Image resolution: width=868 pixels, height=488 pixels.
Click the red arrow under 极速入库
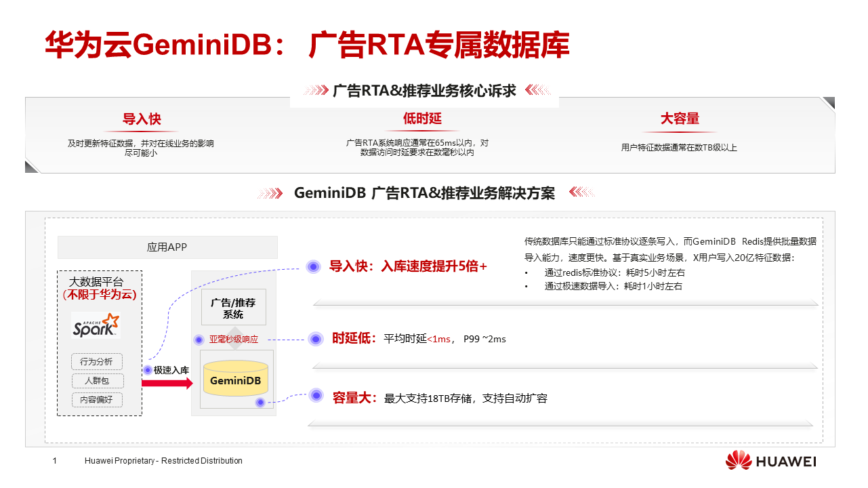tap(167, 384)
